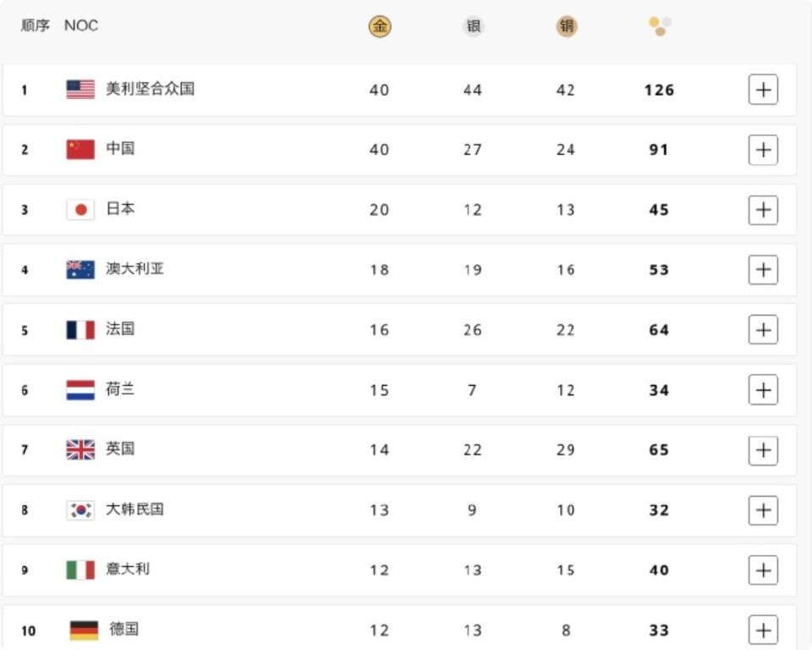The image size is (812, 650).
Task: Sort by 顺序 column header
Action: [x=36, y=25]
